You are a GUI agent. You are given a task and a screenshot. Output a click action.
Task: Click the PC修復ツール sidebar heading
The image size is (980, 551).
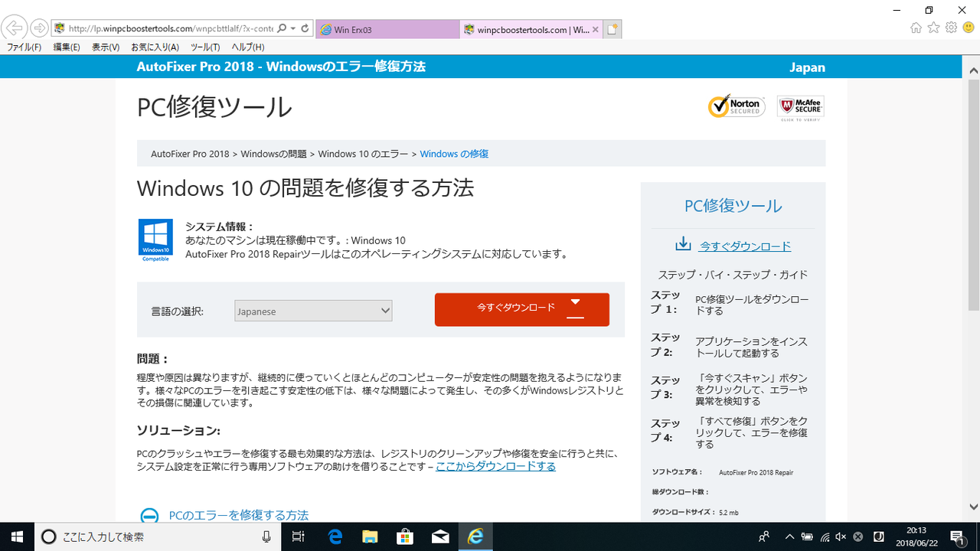(x=733, y=205)
